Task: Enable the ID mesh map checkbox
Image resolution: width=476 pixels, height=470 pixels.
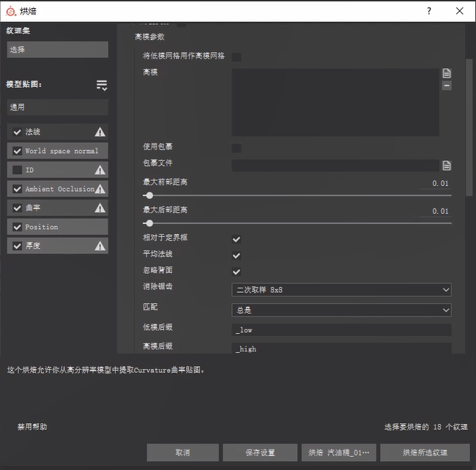Action: [17, 170]
